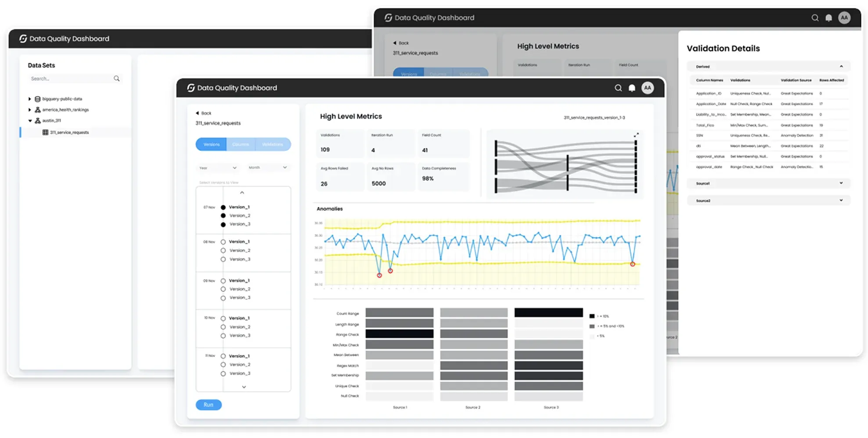Viewport: 868px width, 438px height.
Task: Select Version_1 radio under 10 Nov
Action: (223, 318)
